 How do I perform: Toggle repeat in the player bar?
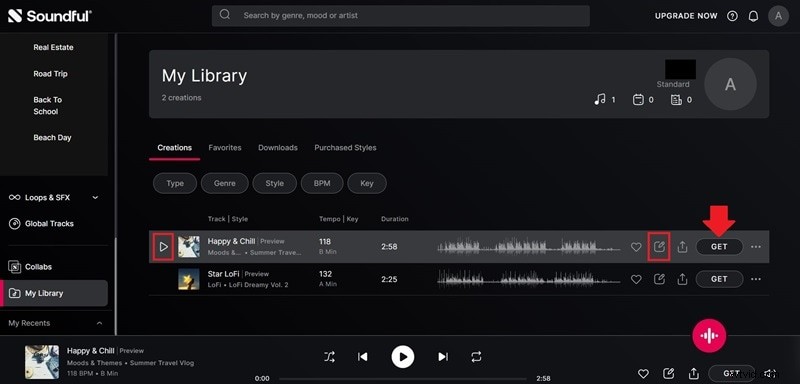(x=476, y=357)
